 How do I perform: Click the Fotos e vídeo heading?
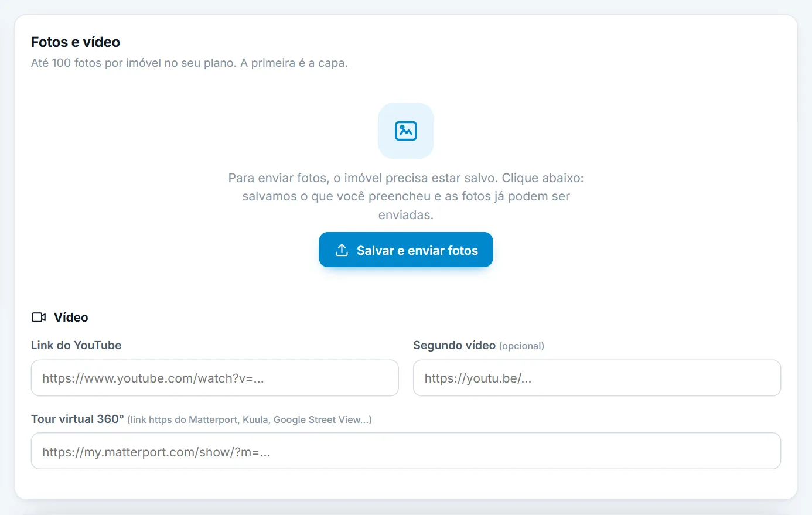pyautogui.click(x=76, y=42)
